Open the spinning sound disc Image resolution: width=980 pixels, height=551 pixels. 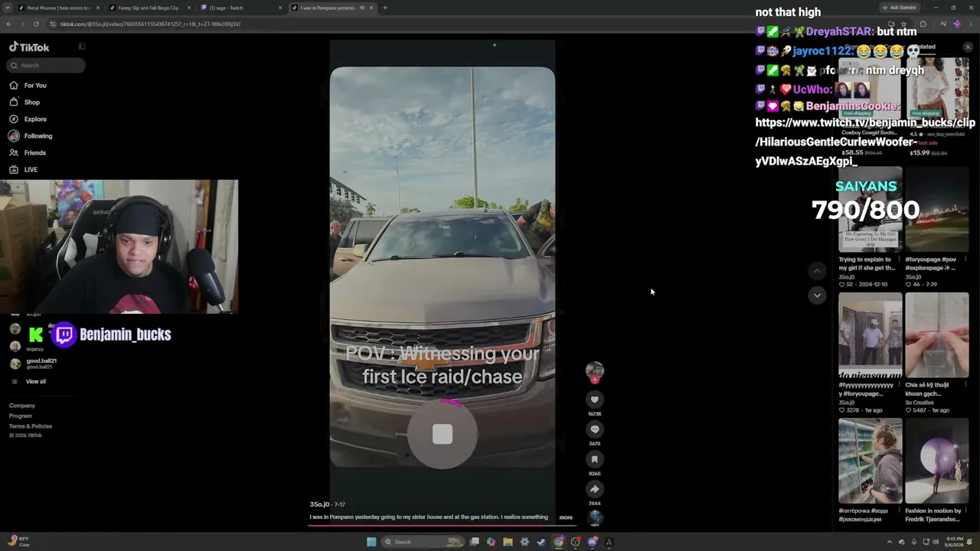[594, 518]
